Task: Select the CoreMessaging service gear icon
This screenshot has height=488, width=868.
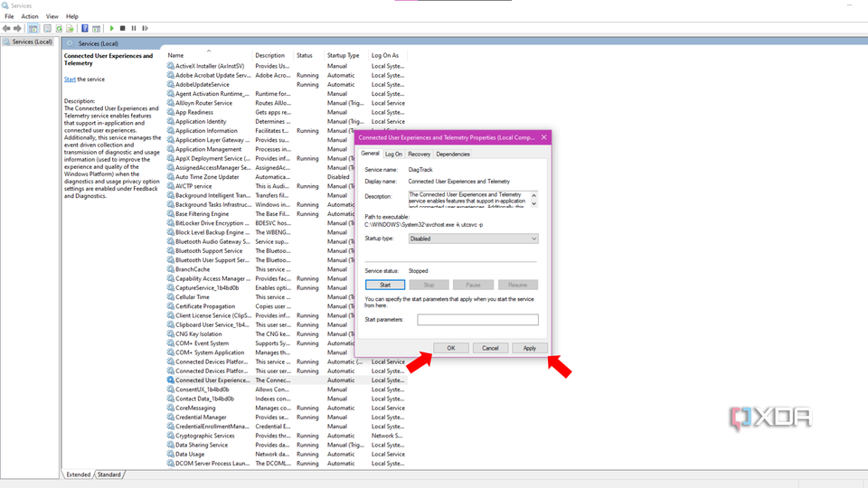Action: click(x=171, y=408)
